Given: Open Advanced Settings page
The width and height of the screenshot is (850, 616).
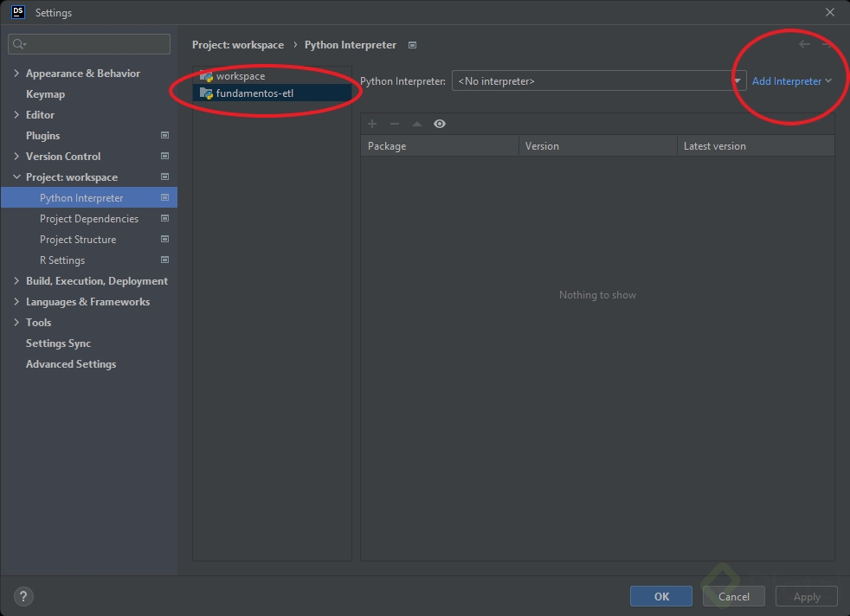Looking at the screenshot, I should (x=71, y=364).
